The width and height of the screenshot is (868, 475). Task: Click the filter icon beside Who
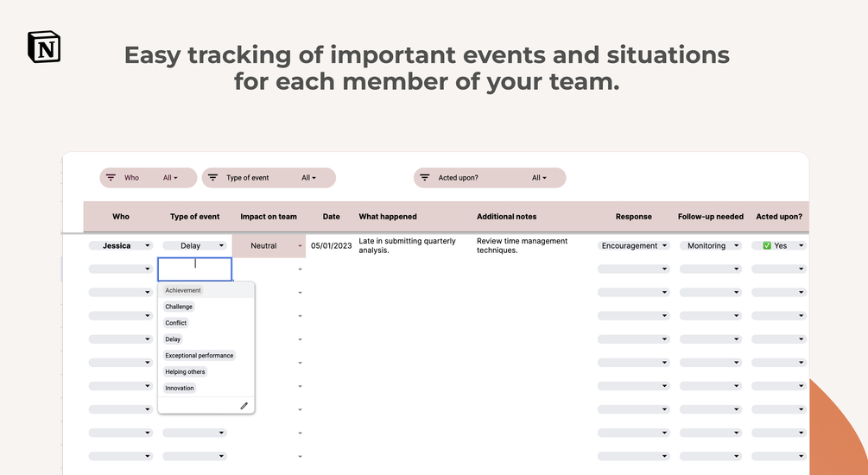click(x=111, y=178)
